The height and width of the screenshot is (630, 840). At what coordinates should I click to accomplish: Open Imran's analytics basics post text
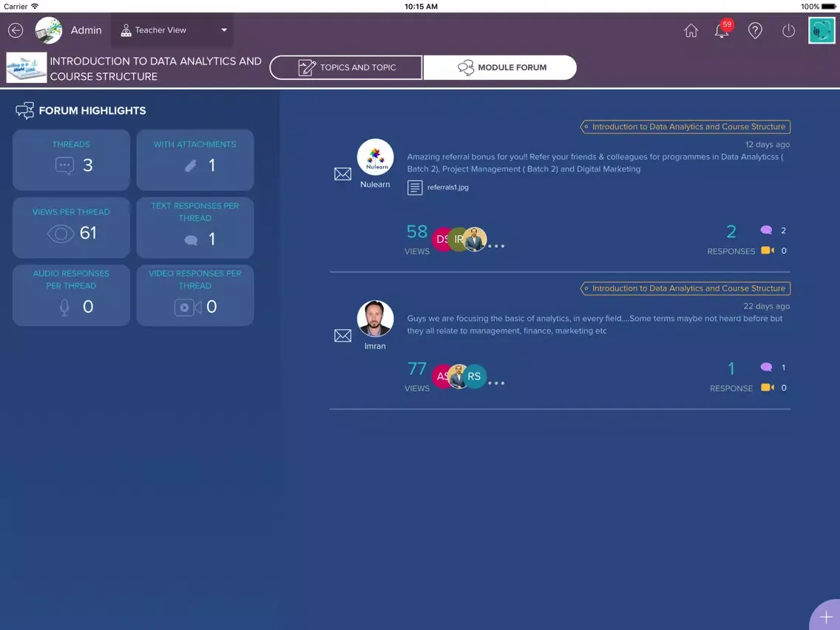pyautogui.click(x=595, y=325)
